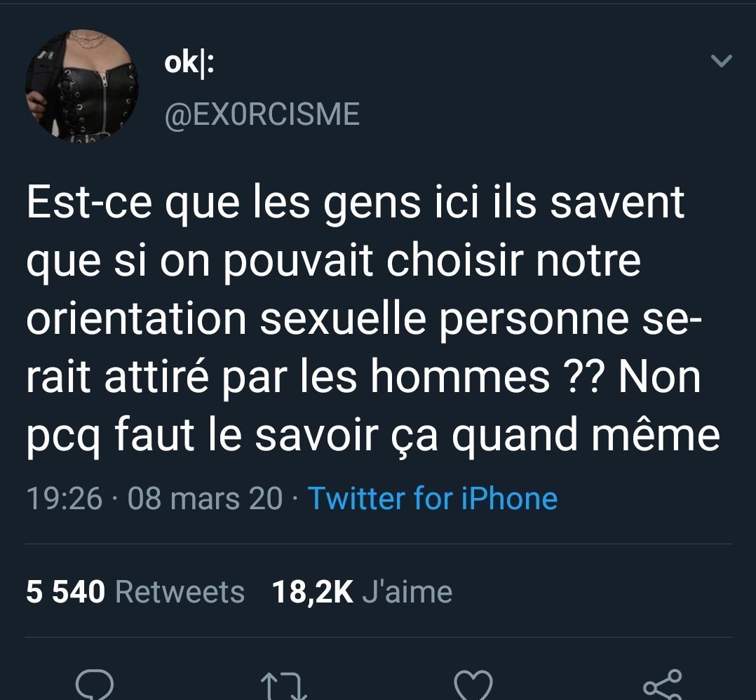Viewport: 756px width, 700px height.
Task: Tap the tweet line starting "rait attiré par"
Action: [x=364, y=377]
